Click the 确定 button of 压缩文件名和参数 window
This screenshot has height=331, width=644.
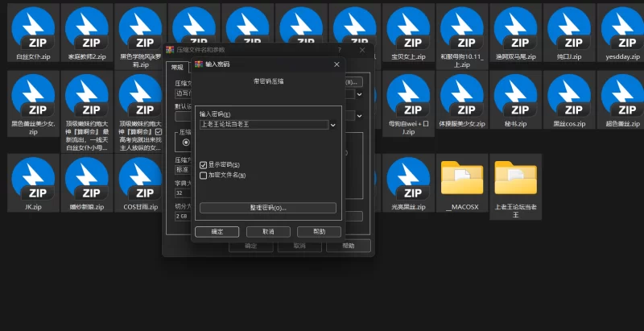pyautogui.click(x=250, y=246)
